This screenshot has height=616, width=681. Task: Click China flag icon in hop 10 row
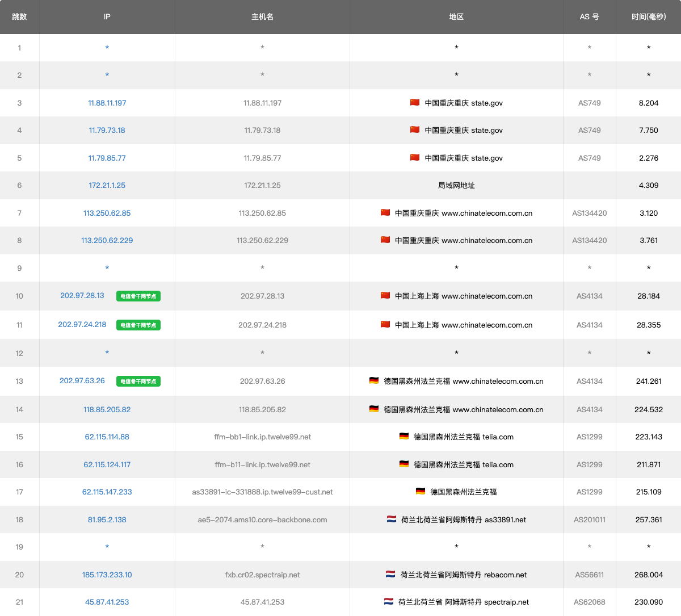click(385, 295)
